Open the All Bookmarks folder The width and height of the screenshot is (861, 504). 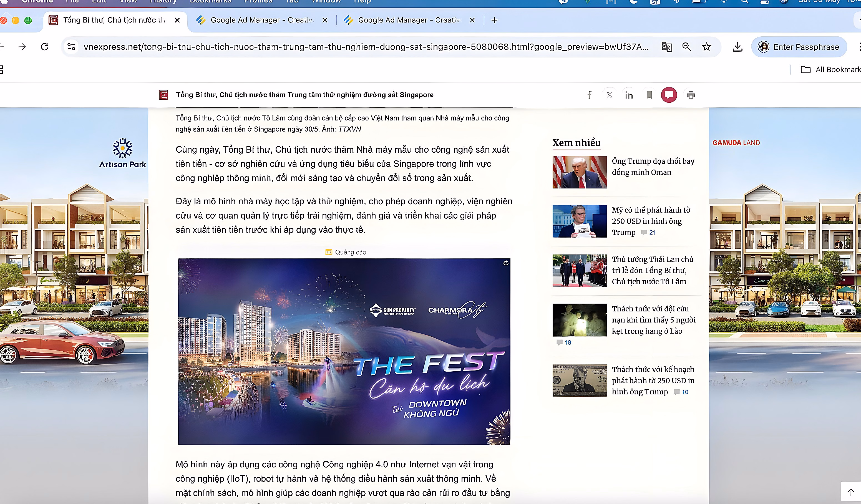click(831, 70)
